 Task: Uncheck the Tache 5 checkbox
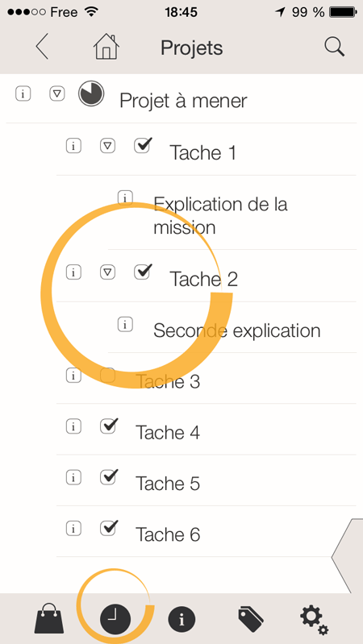[x=109, y=476]
